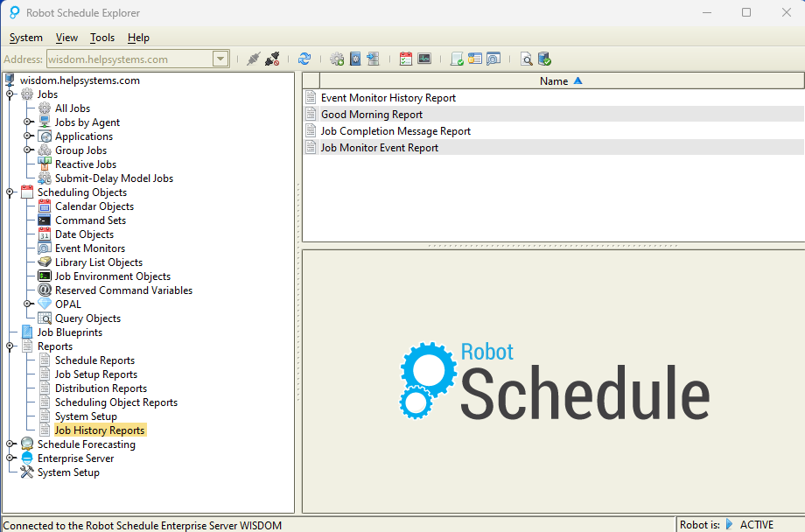The image size is (805, 532).
Task: Select bottom System Setup wrench item
Action: [x=68, y=472]
